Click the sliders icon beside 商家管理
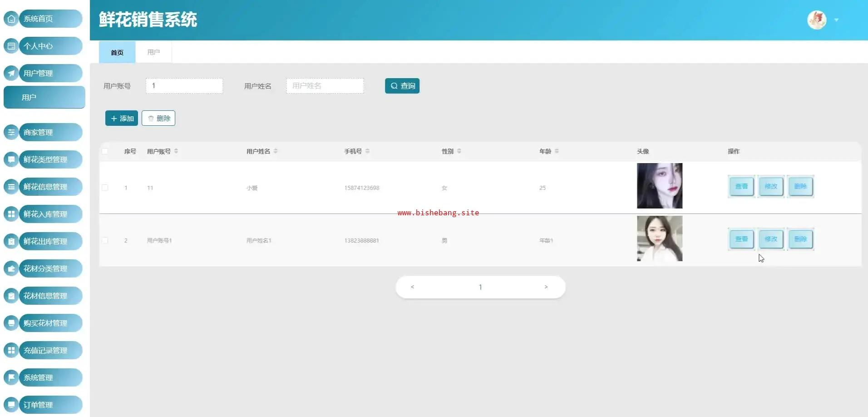 [11, 132]
